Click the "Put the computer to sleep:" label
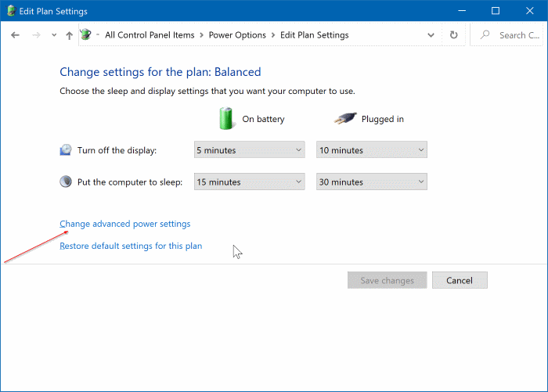 130,182
